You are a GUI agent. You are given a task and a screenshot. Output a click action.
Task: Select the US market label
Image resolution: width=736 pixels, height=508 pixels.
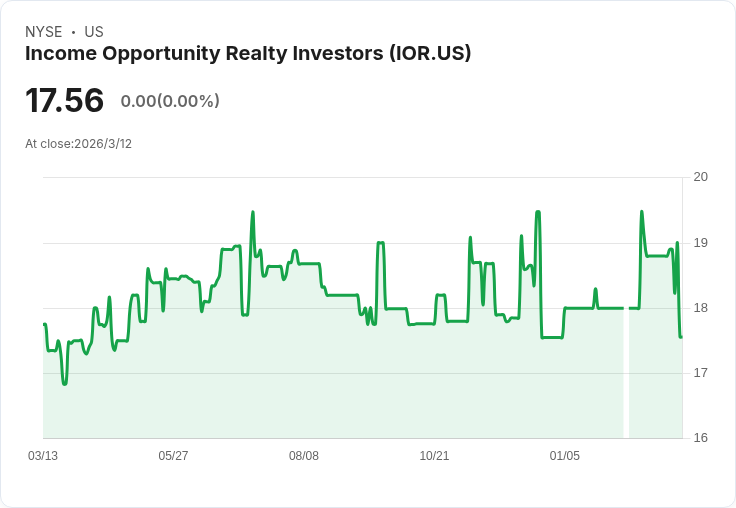click(x=94, y=32)
